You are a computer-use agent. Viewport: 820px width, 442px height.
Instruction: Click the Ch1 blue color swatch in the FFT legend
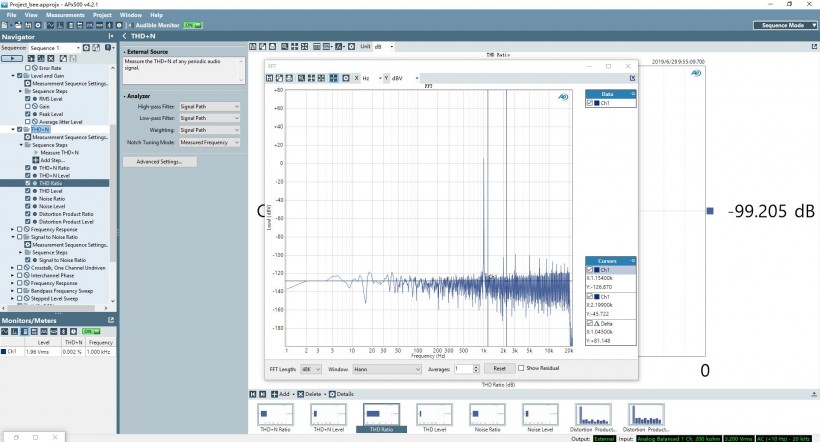coord(597,103)
